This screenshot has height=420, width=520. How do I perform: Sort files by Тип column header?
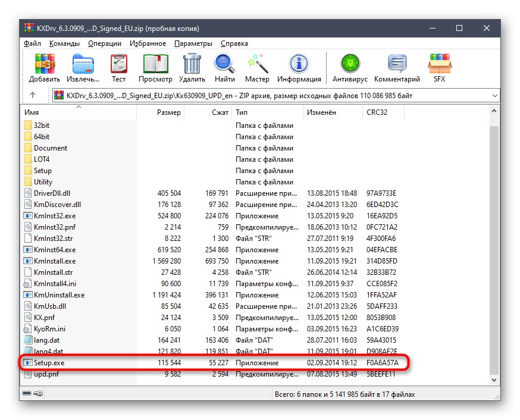[x=268, y=112]
